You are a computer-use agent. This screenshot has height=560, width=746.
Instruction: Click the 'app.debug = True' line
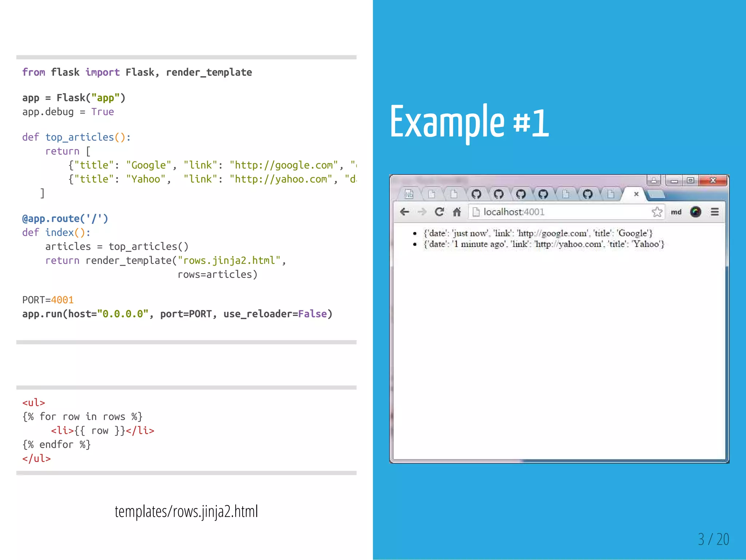(x=68, y=112)
